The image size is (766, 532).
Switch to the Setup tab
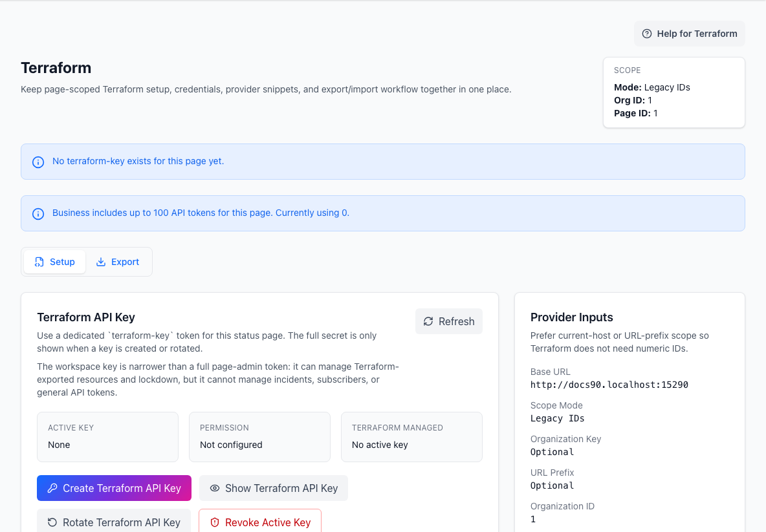coord(55,262)
